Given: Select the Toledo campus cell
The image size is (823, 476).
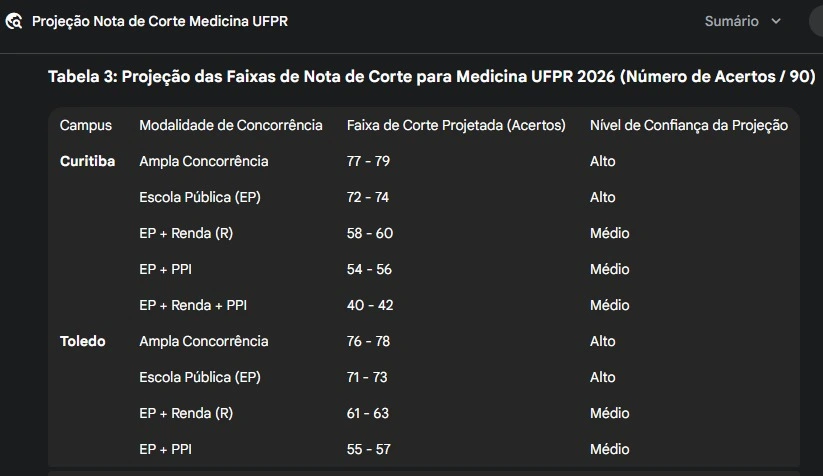Looking at the screenshot, I should tap(82, 341).
